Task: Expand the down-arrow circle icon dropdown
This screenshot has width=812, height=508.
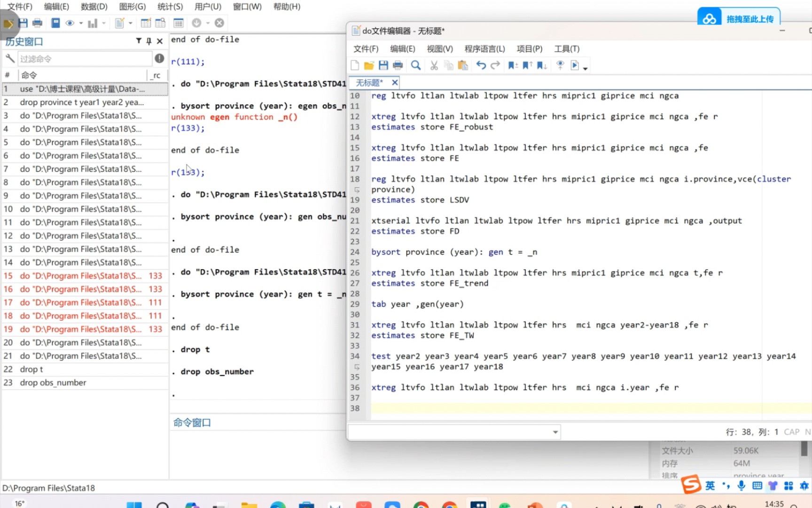Action: [208, 23]
